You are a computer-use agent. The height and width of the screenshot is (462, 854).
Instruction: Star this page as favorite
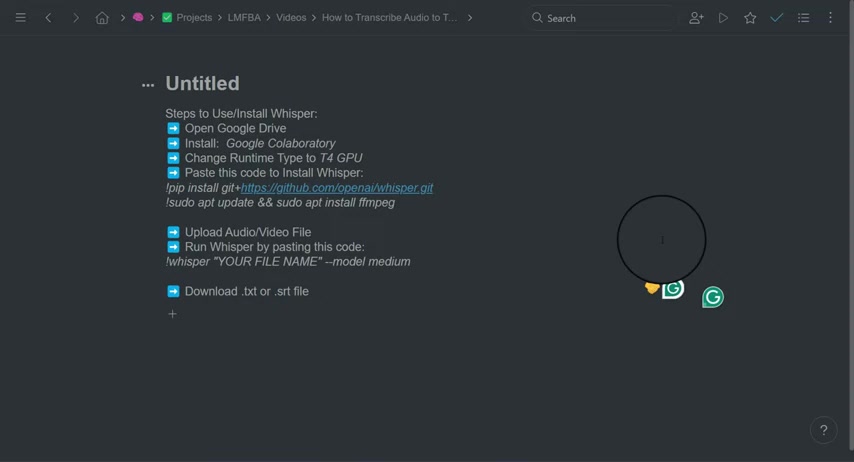point(750,18)
